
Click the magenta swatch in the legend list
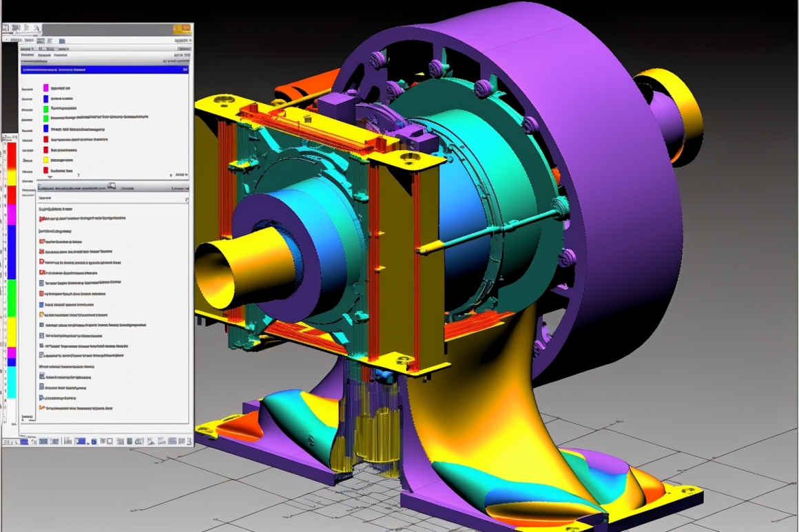click(x=46, y=88)
